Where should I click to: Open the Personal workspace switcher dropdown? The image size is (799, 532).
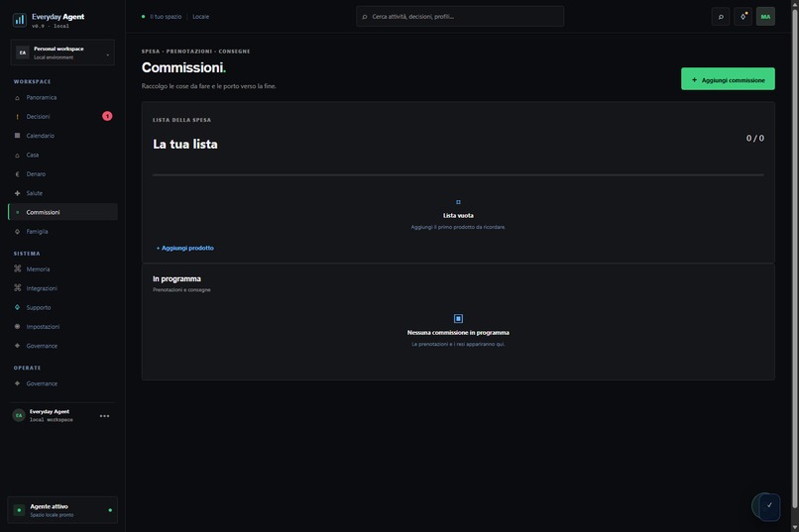pos(62,53)
